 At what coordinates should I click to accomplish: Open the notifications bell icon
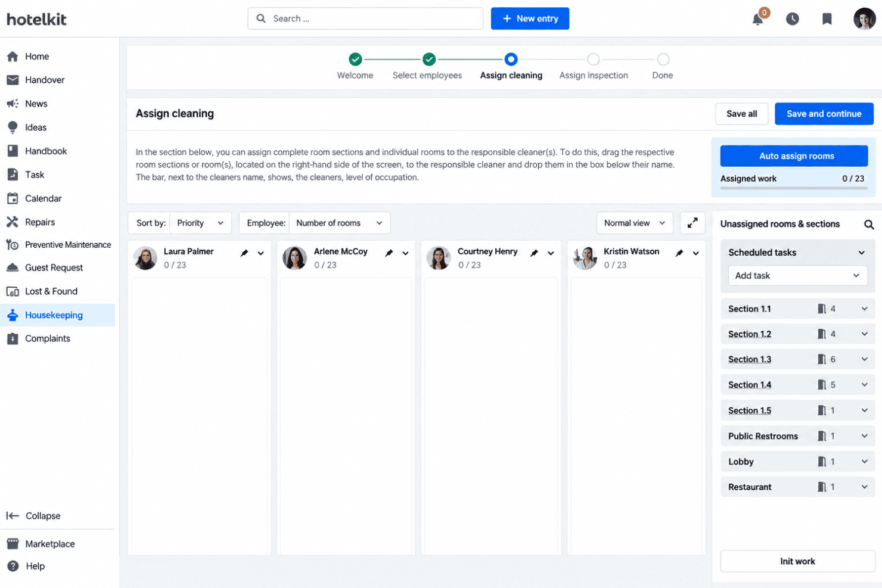pyautogui.click(x=757, y=19)
